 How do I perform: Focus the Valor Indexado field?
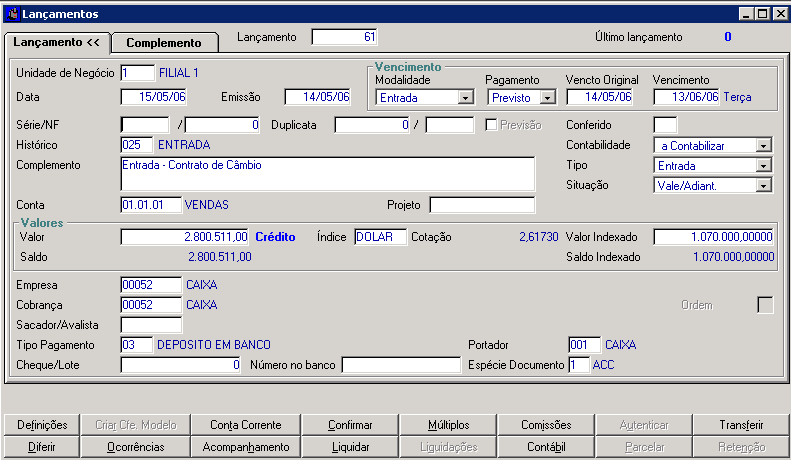point(714,237)
